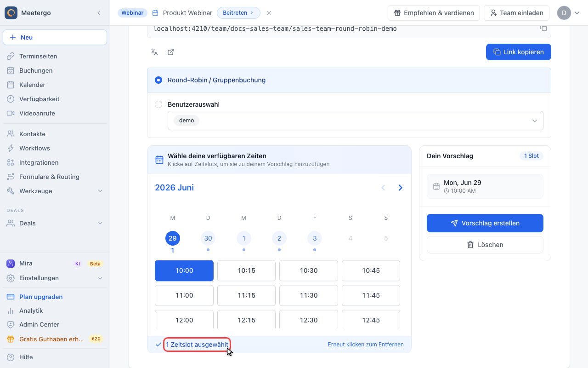This screenshot has width=588, height=368.
Task: Click the Link kopieren button
Action: click(x=518, y=52)
